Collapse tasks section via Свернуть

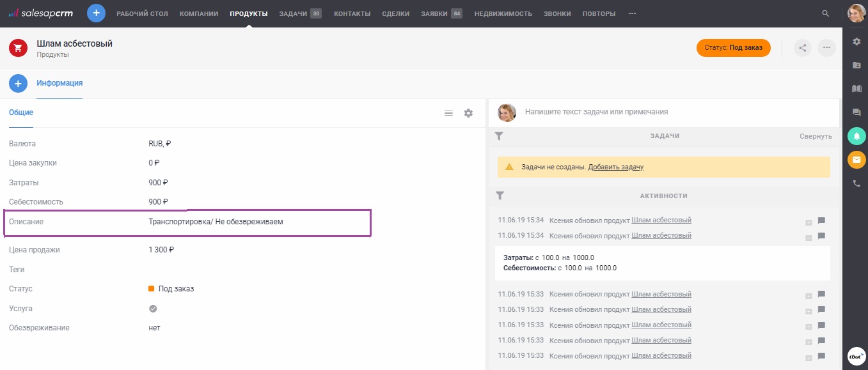pyautogui.click(x=815, y=136)
